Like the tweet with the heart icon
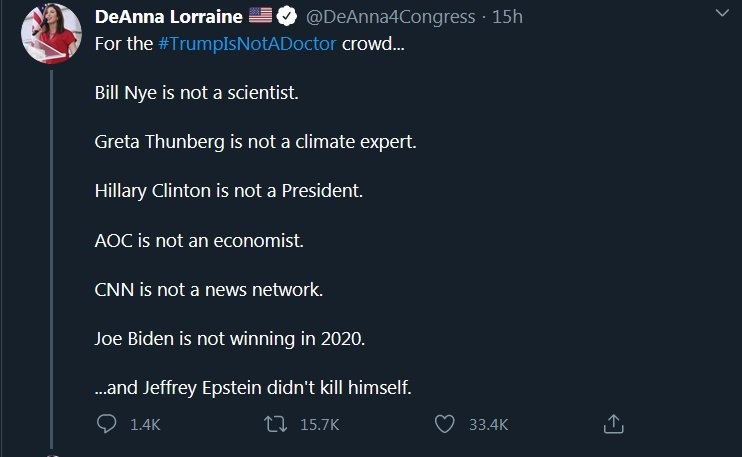Image resolution: width=742 pixels, height=457 pixels. tap(445, 424)
